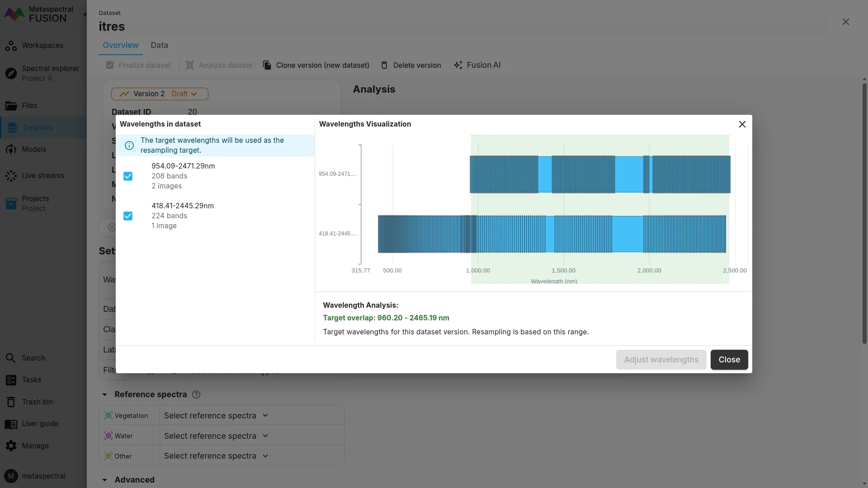Image resolution: width=868 pixels, height=488 pixels.
Task: Uncheck the 954.09-2471.29nm wavelength checkbox
Action: coord(128,176)
